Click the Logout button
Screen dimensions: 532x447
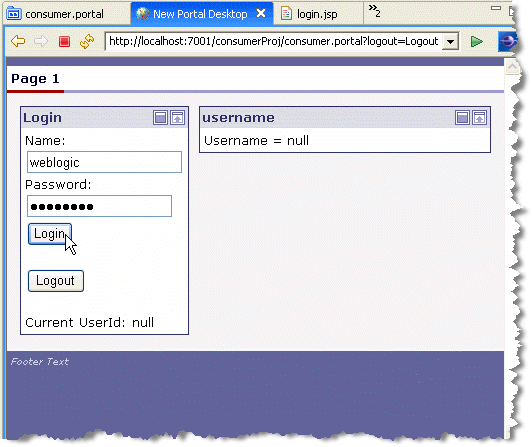click(56, 281)
